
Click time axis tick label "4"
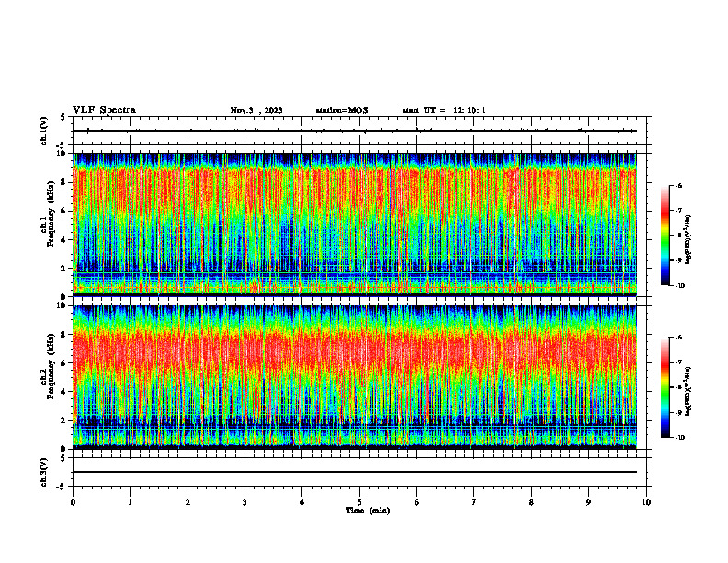[302, 502]
